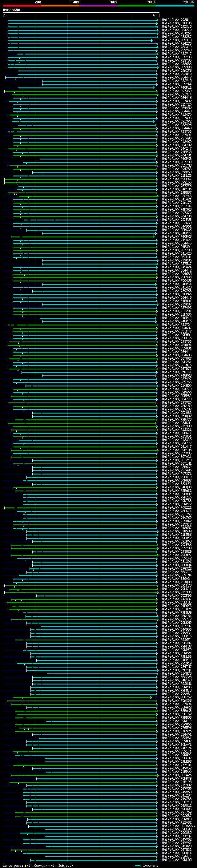
Task: Select the UniRef100_P13851 label
Action: (177, 436)
